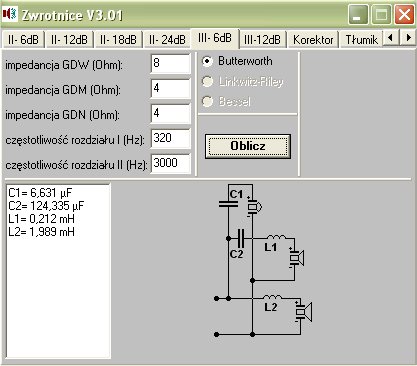Click the L2= 1,989 mH result line
Viewport: 417px width, 366px height.
click(41, 232)
